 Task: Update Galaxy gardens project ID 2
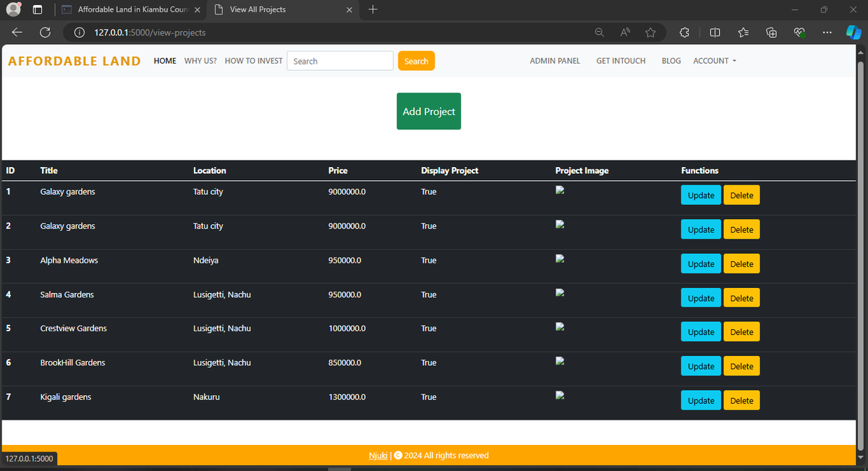701,229
